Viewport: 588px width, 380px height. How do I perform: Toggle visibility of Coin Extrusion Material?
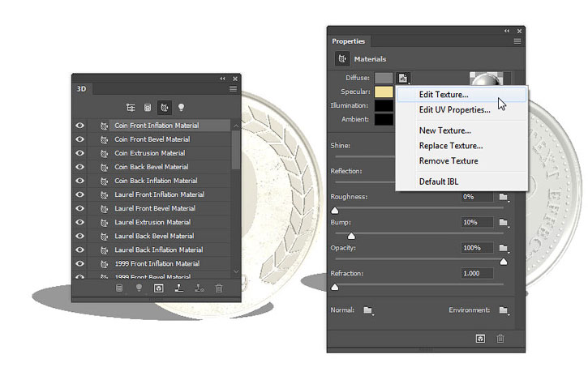click(x=80, y=153)
